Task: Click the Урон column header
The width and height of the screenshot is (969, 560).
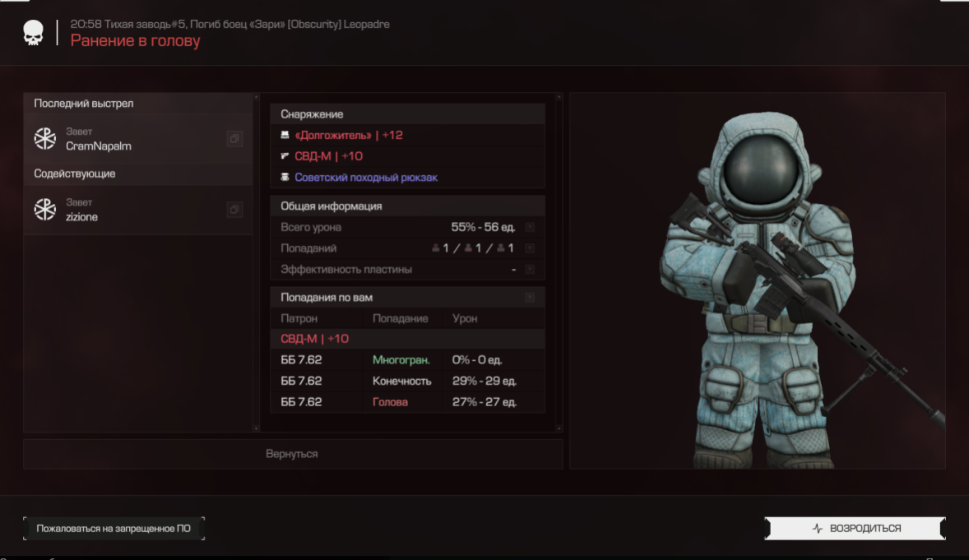Action: pos(465,318)
